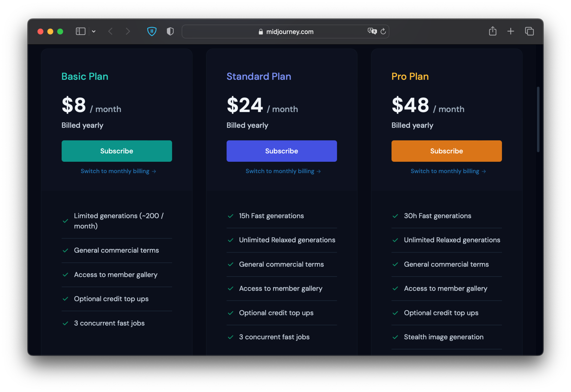
Task: Click checkmark beside '30h Fast generations'
Action: tap(395, 216)
